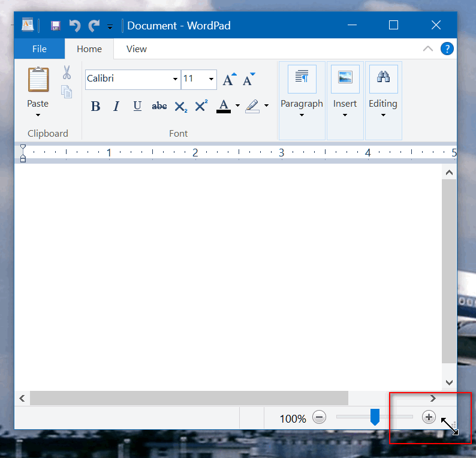
Task: Maximize the WordPad window
Action: coord(394,25)
